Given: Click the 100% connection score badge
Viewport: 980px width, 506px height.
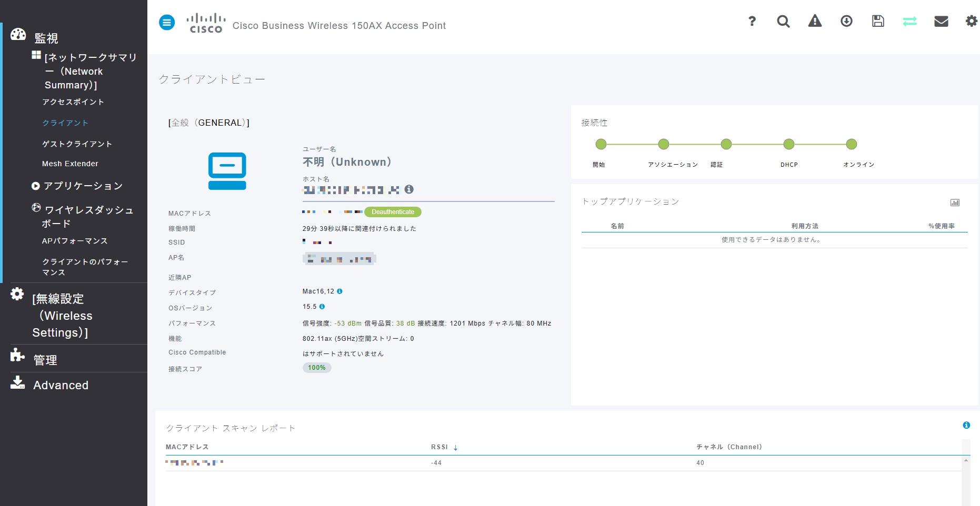Looking at the screenshot, I should tap(317, 368).
